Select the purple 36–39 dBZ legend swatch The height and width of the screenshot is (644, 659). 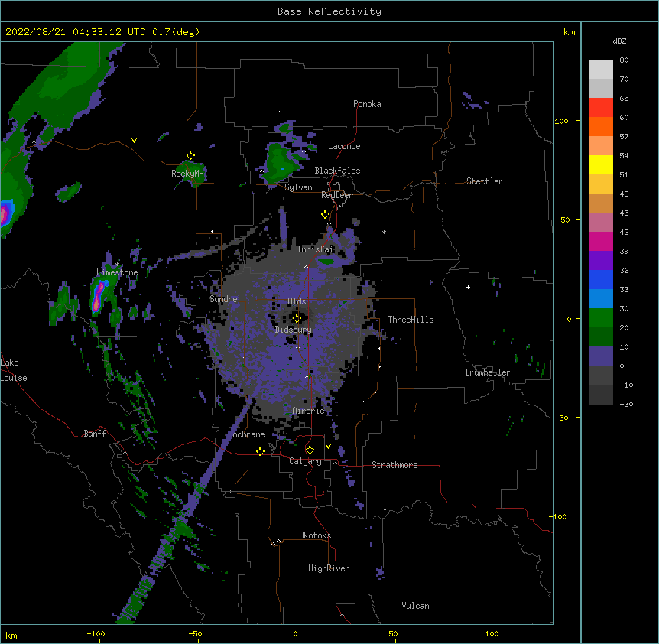(x=601, y=260)
